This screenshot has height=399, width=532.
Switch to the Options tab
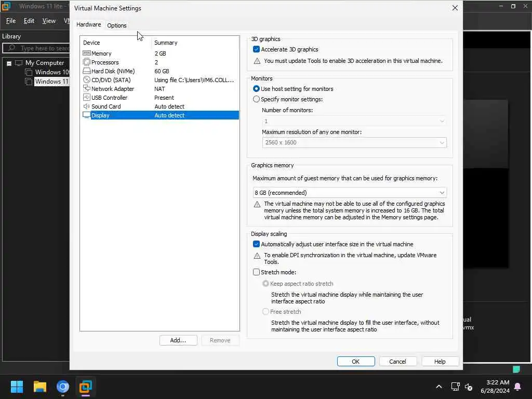point(117,25)
